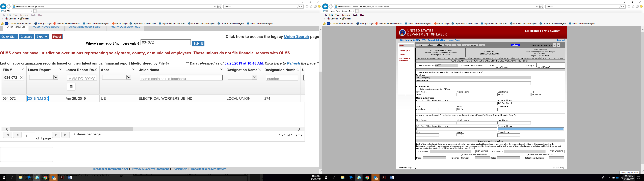The width and height of the screenshot is (644, 181).
Task: Open the Export dropdown button
Action: [x=42, y=37]
